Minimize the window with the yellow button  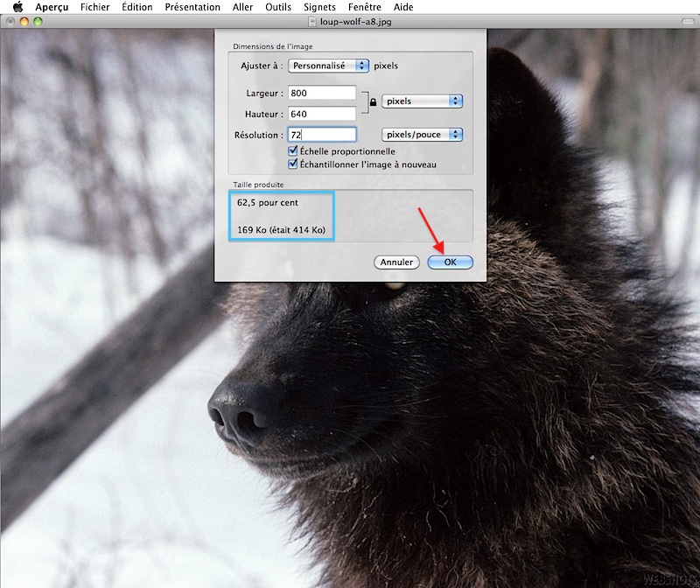coord(24,20)
